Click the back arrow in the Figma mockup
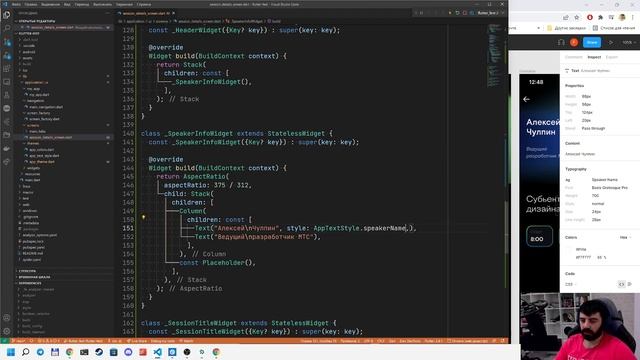 click(x=526, y=99)
